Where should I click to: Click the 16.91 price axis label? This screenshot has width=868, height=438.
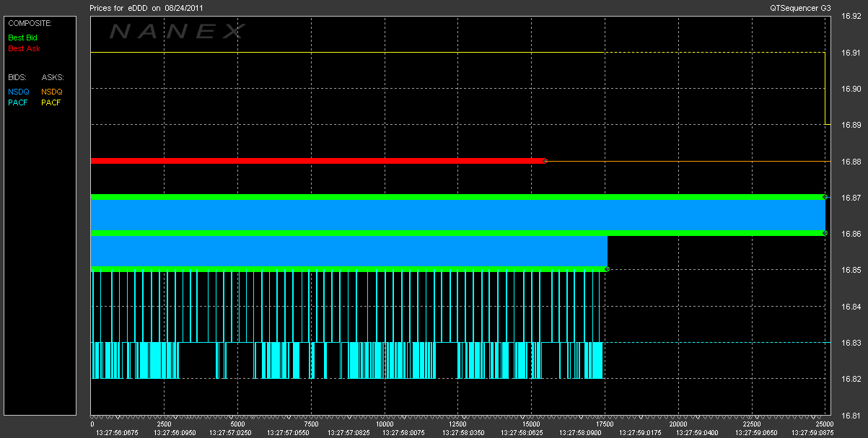pos(851,53)
